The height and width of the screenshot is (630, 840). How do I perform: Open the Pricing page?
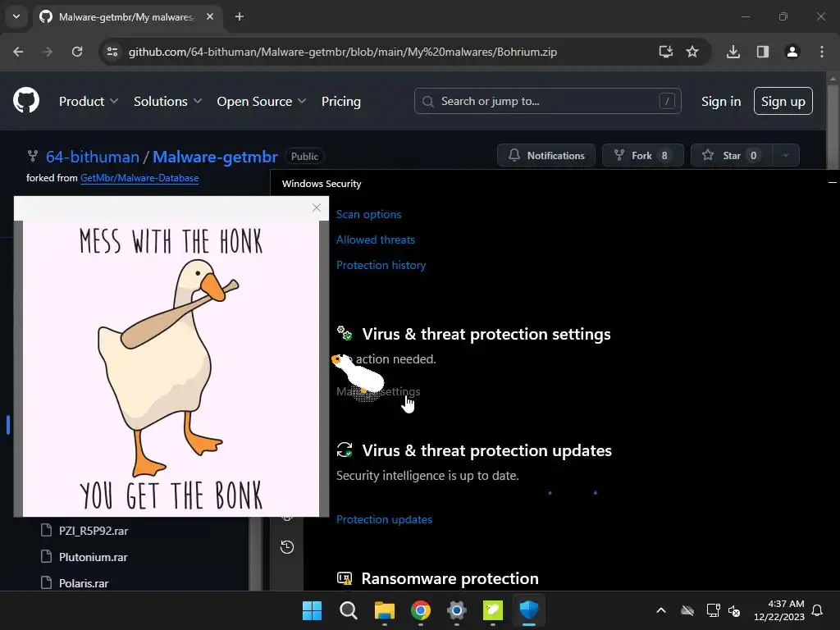(340, 101)
